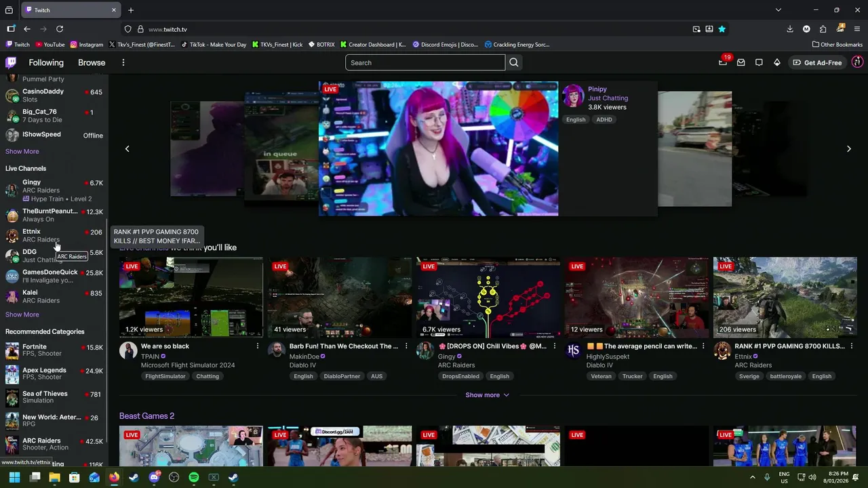Open Discord from the taskbar

click(x=154, y=477)
